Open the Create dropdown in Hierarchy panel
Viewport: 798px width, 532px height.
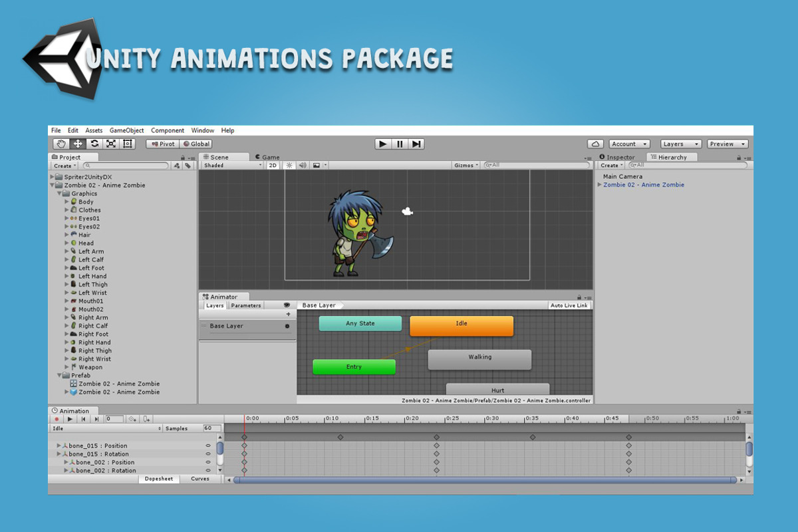(x=612, y=166)
